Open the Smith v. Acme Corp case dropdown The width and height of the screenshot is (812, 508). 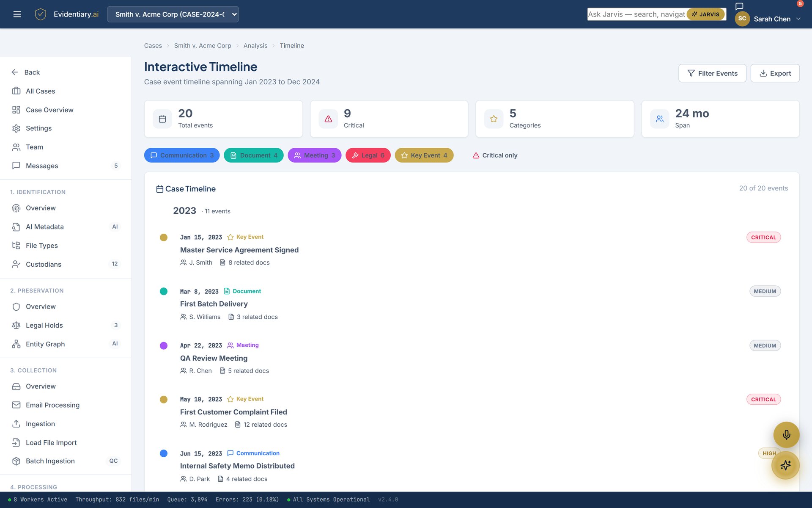173,14
